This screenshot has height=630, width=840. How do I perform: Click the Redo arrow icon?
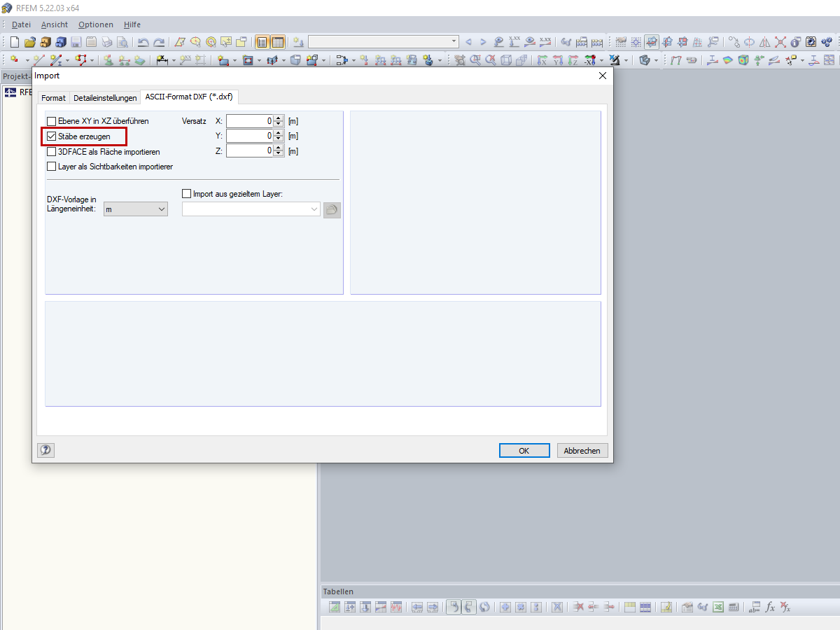tap(159, 42)
